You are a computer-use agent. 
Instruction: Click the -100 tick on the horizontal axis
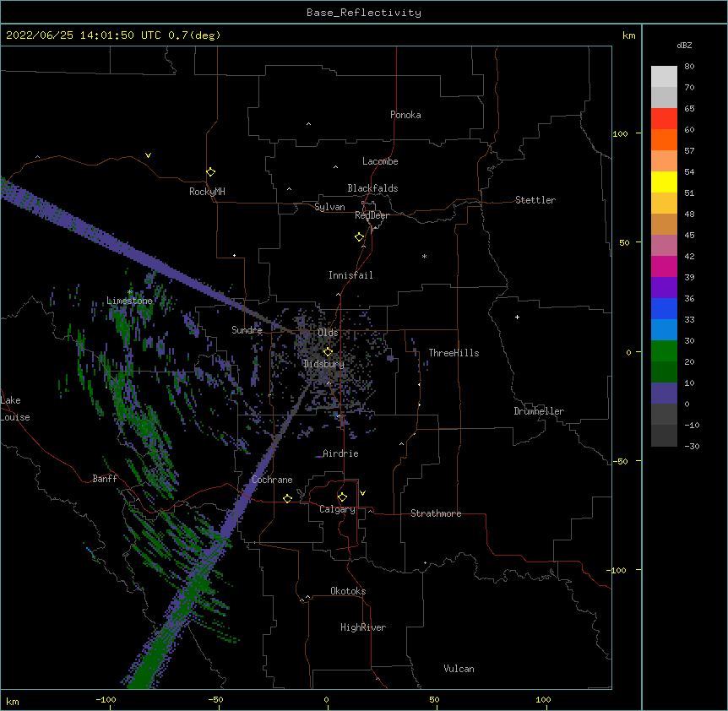[x=106, y=699]
